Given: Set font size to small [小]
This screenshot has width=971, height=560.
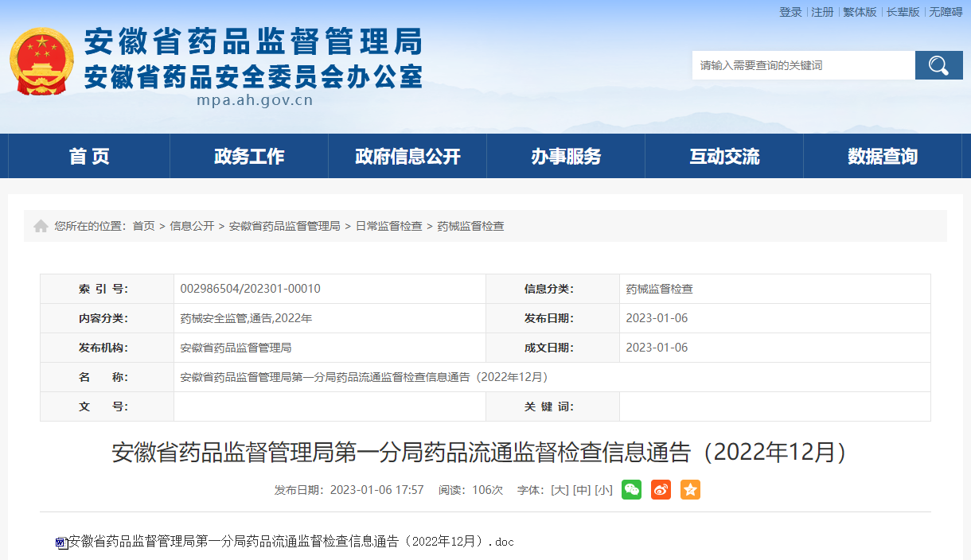Looking at the screenshot, I should coord(603,490).
